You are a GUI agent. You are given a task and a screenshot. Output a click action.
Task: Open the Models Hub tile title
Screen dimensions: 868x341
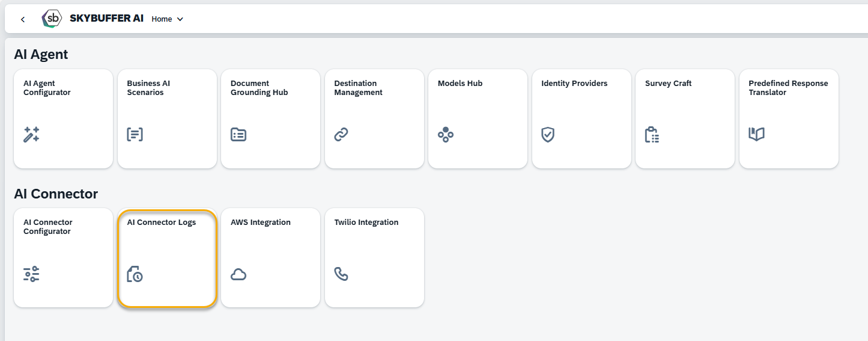tap(460, 84)
